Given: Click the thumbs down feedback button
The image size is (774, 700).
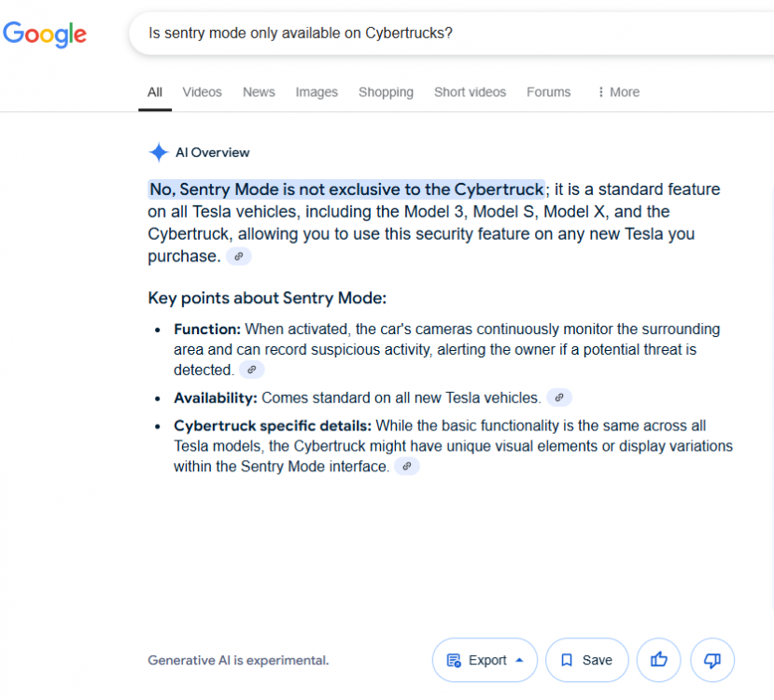Looking at the screenshot, I should 712,660.
